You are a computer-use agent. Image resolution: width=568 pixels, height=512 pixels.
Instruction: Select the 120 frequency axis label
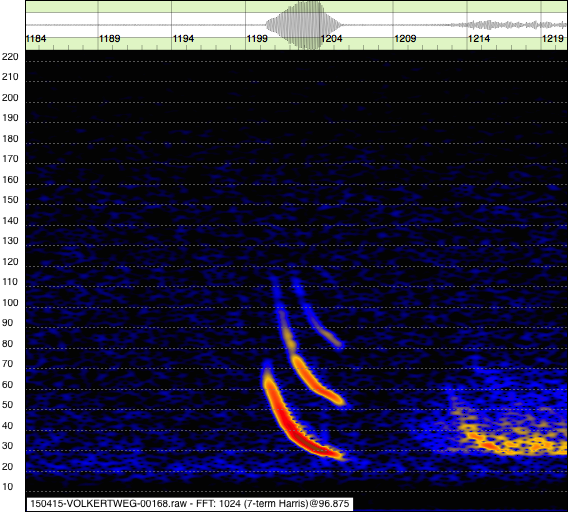tap(10, 261)
